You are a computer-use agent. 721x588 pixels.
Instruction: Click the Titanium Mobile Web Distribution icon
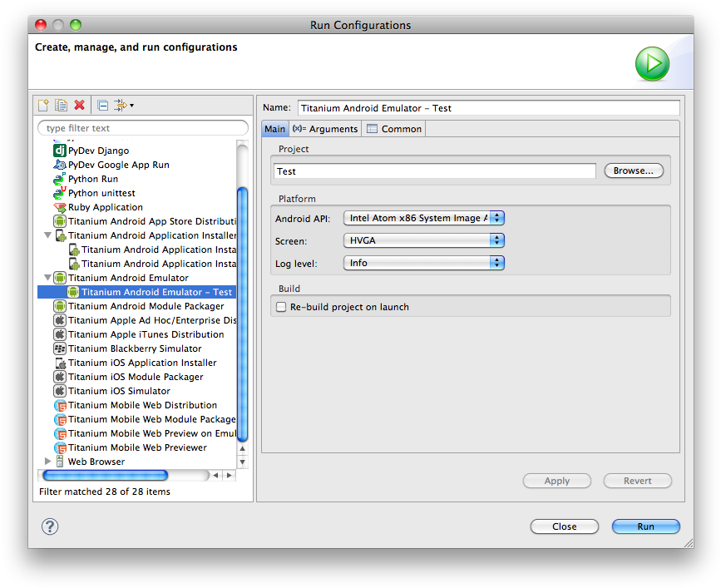[x=60, y=406]
